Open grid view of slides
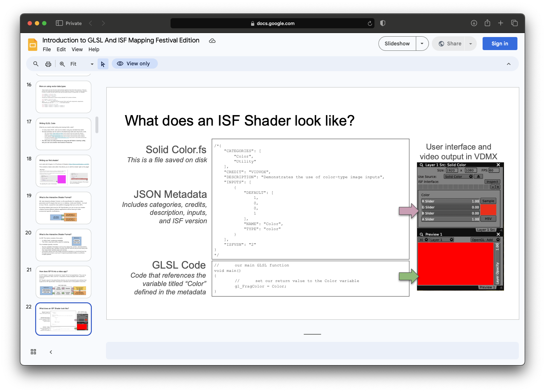The height and width of the screenshot is (392, 545). 33,352
